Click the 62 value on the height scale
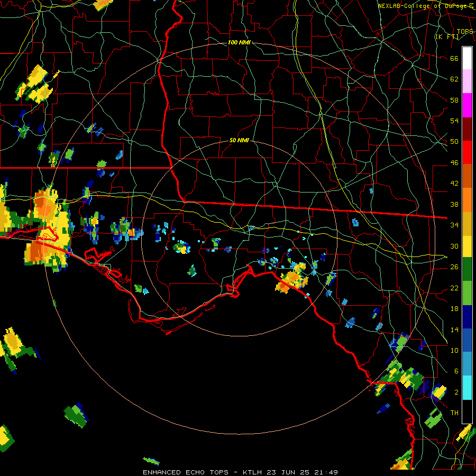Image resolution: width=476 pixels, height=476 pixels. tap(454, 79)
